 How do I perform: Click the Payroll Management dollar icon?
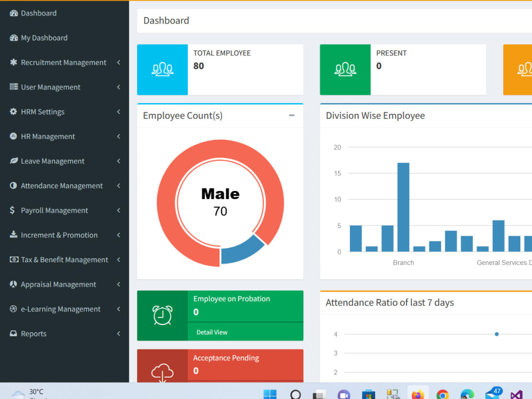pos(12,210)
